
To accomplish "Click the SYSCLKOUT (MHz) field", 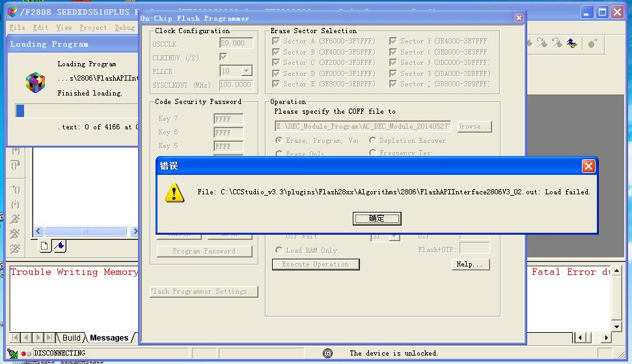I will coord(236,84).
